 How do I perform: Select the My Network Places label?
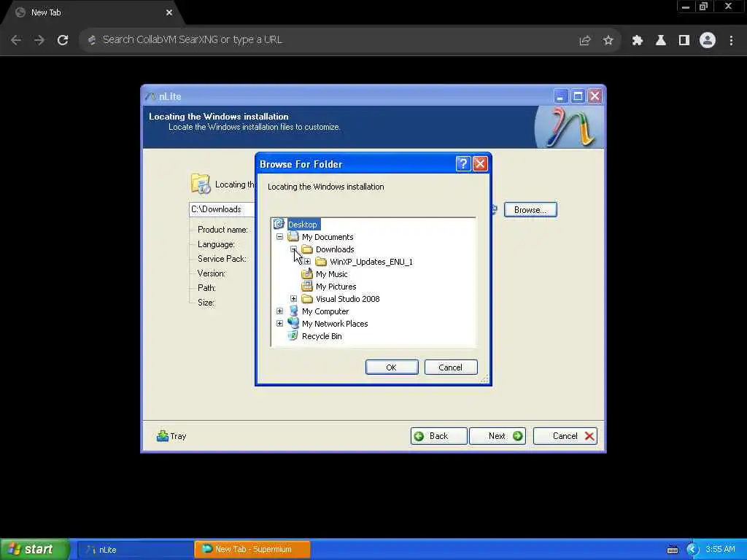pyautogui.click(x=335, y=323)
